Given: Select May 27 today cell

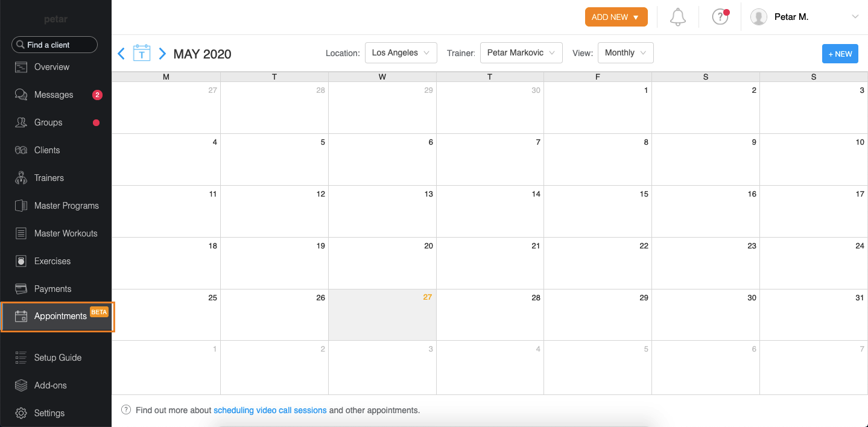Looking at the screenshot, I should (382, 315).
